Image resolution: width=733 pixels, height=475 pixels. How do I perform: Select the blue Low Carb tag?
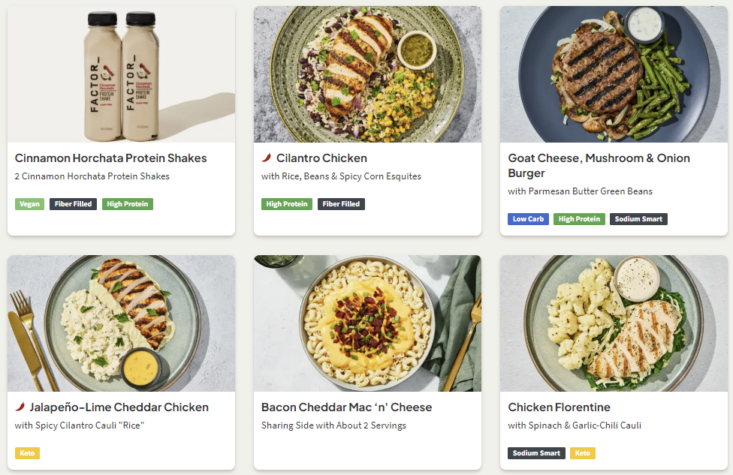click(x=528, y=219)
